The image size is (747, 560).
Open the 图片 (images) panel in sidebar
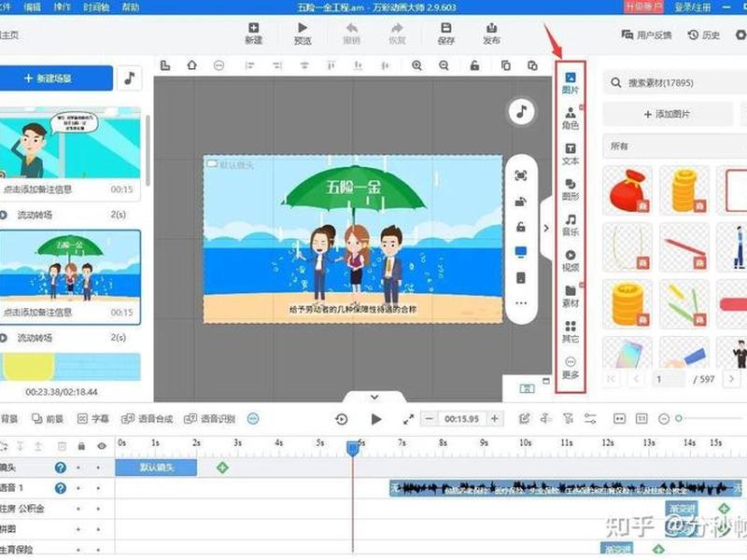coord(570,83)
